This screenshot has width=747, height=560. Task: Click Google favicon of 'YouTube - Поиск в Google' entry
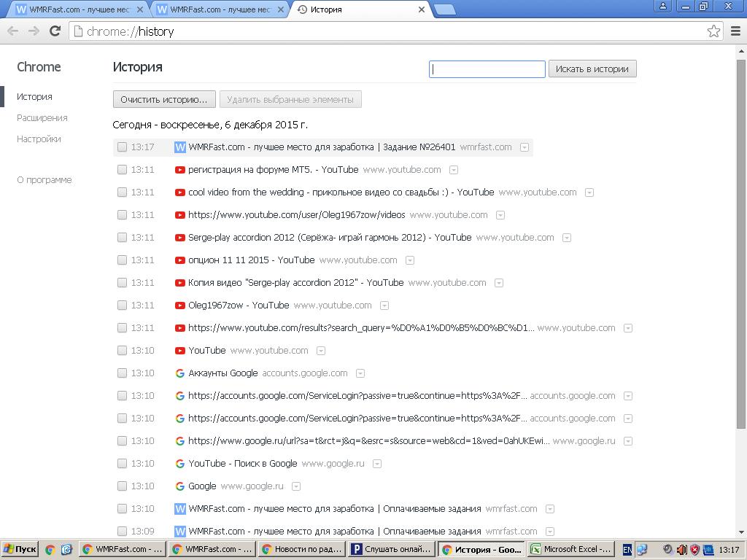(x=179, y=464)
